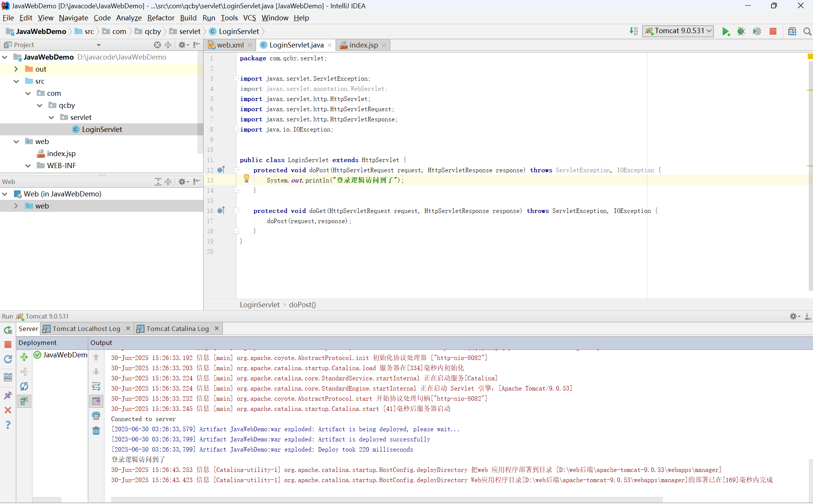Close the LoginServlet.java tab
The width and height of the screenshot is (813, 504).
(x=330, y=45)
